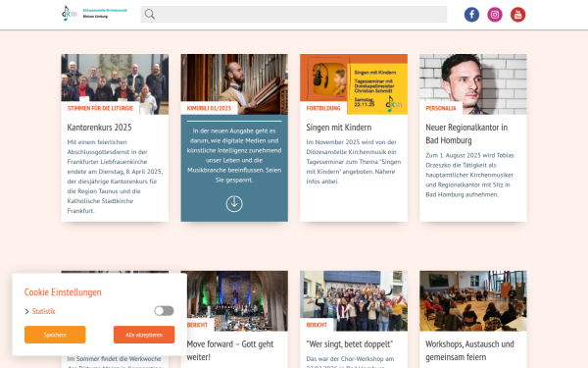Select BERICHT tag on choir workshop card

[317, 325]
